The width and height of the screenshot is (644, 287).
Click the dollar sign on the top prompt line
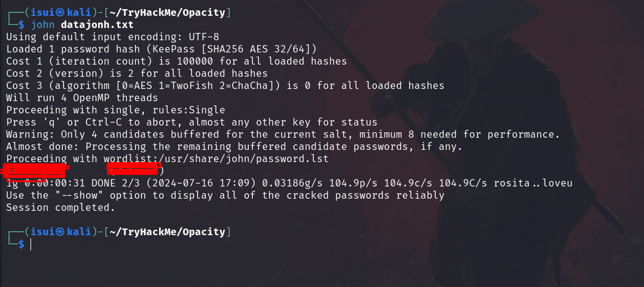21,24
